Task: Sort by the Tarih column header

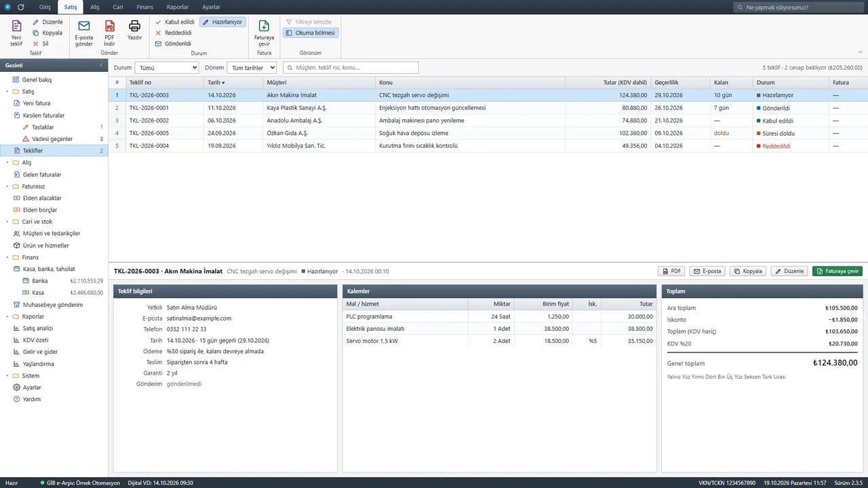Action: pyautogui.click(x=233, y=83)
